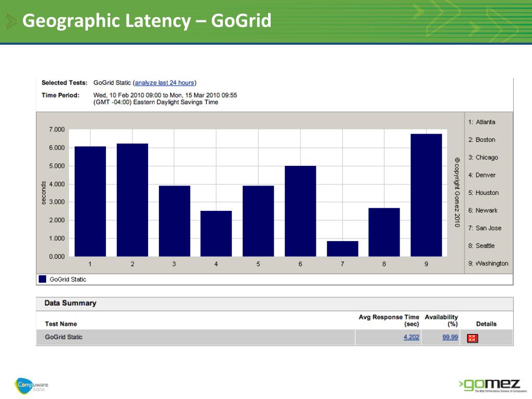Click the GoGrid Static legend color swatch
Viewport: 532px width, 399px height.
tap(43, 279)
